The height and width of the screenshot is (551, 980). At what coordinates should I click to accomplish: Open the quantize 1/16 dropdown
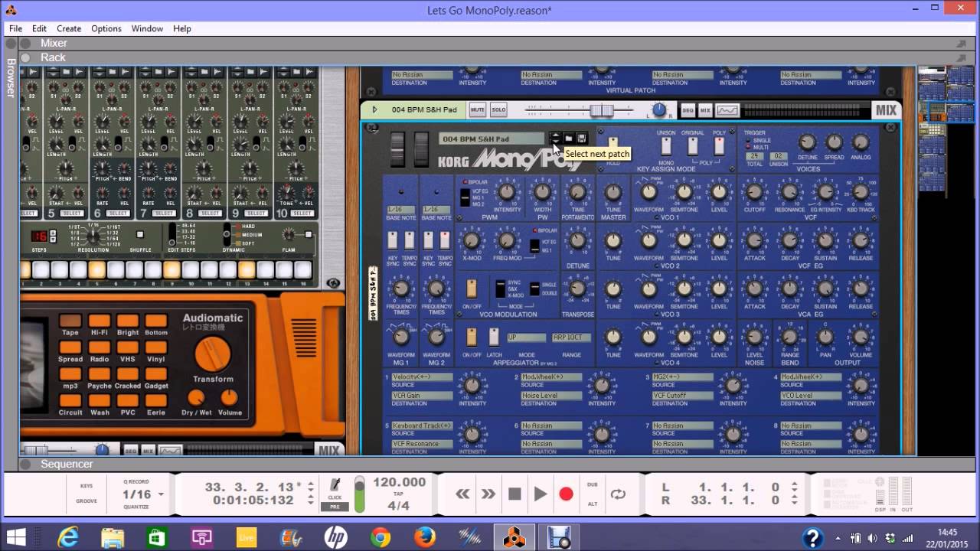(x=161, y=495)
